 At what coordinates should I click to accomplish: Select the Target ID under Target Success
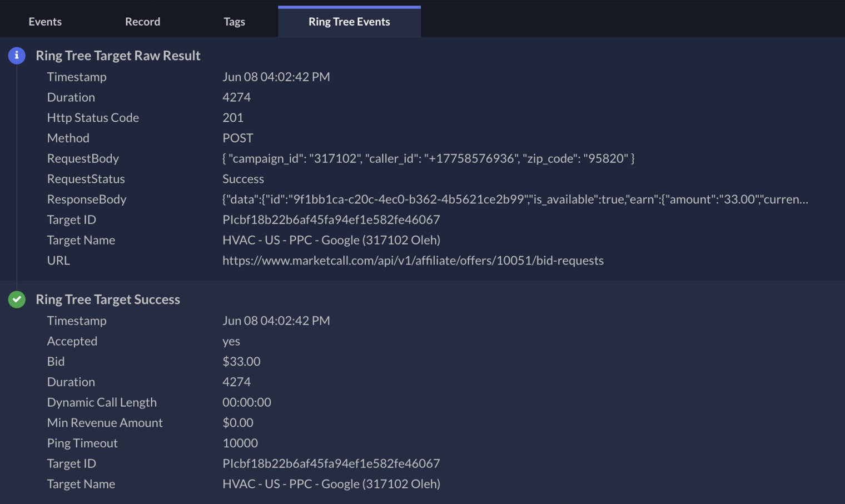[x=331, y=463]
